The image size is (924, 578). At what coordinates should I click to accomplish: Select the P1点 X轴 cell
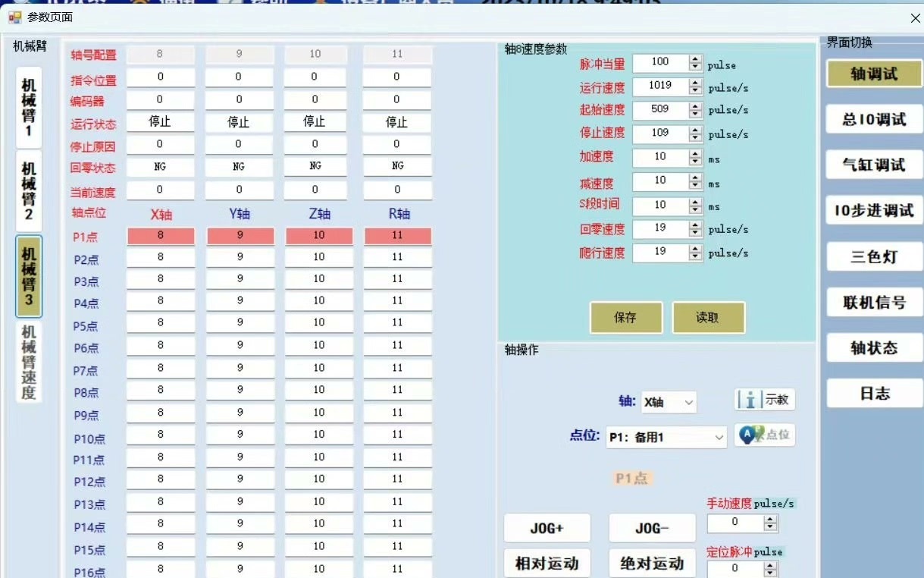[161, 236]
